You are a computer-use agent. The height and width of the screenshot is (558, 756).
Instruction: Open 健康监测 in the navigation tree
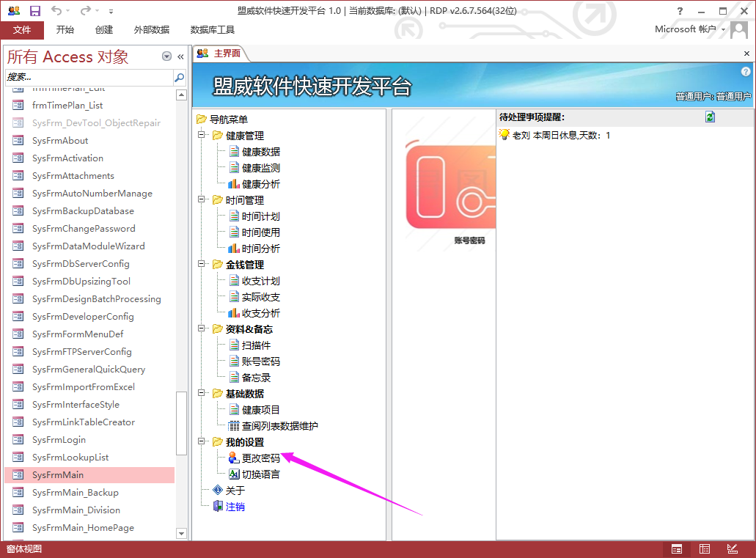pyautogui.click(x=261, y=168)
